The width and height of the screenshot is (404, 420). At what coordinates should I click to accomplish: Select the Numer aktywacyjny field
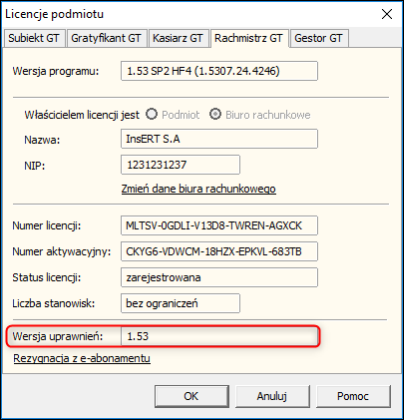point(219,251)
